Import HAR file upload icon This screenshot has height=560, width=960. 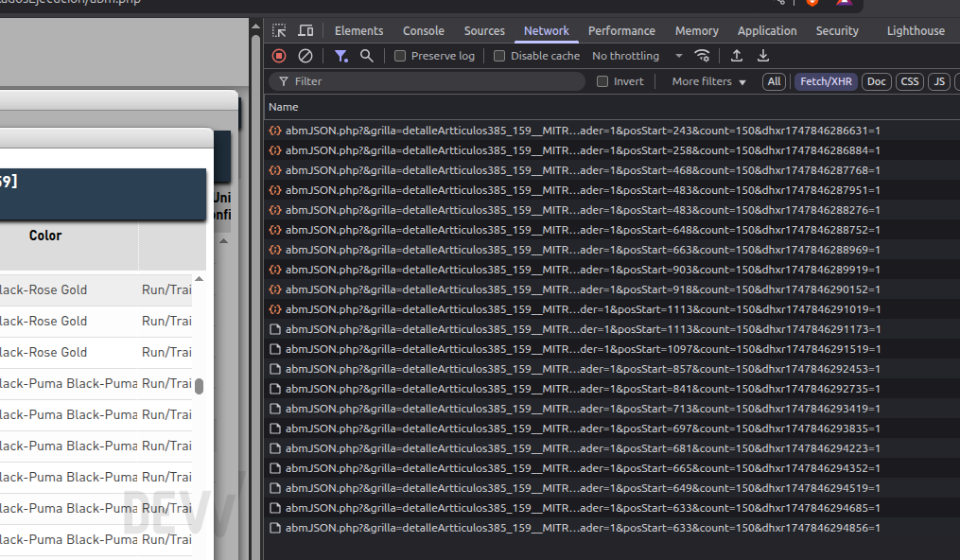737,56
